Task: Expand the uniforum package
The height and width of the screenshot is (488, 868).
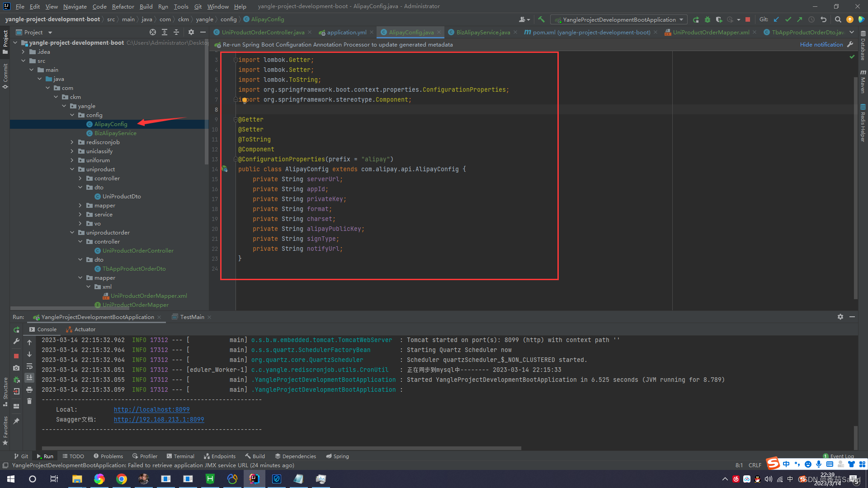Action: pyautogui.click(x=72, y=160)
